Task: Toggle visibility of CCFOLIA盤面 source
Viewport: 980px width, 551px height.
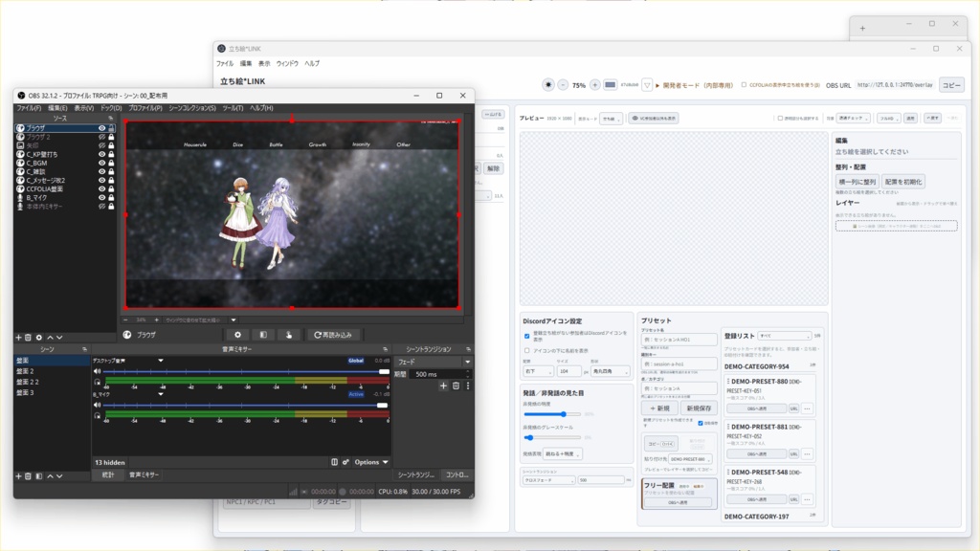Action: (101, 189)
